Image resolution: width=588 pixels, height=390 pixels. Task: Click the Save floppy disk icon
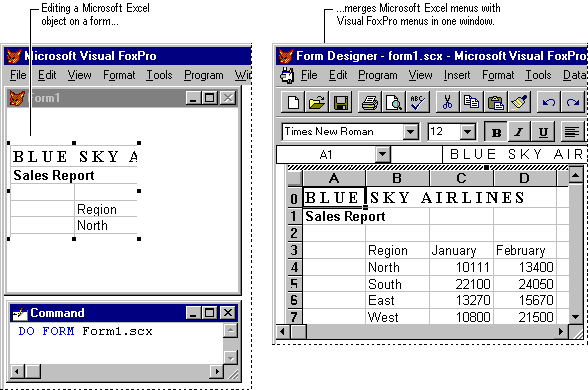[x=340, y=102]
